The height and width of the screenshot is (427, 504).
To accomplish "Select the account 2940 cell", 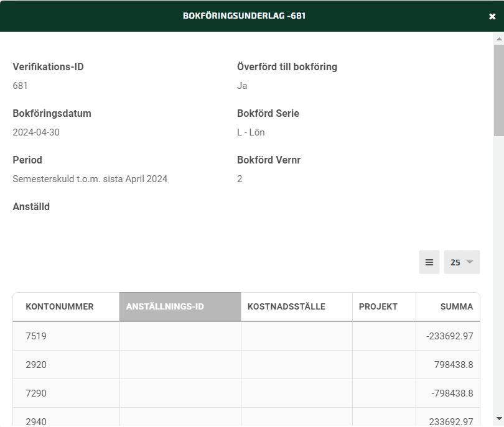I will [x=36, y=421].
